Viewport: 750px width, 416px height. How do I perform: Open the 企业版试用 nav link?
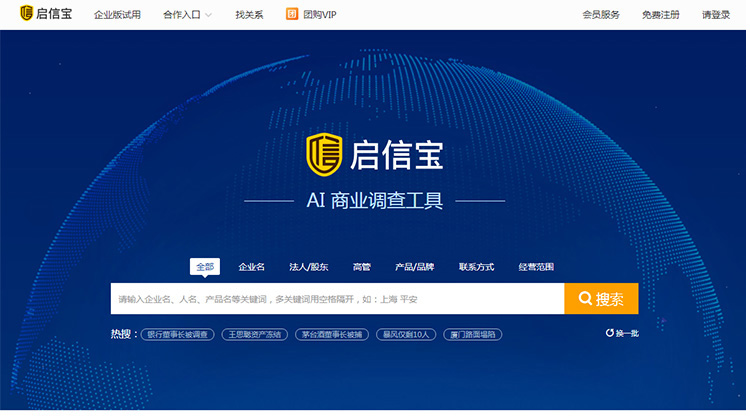tap(117, 15)
